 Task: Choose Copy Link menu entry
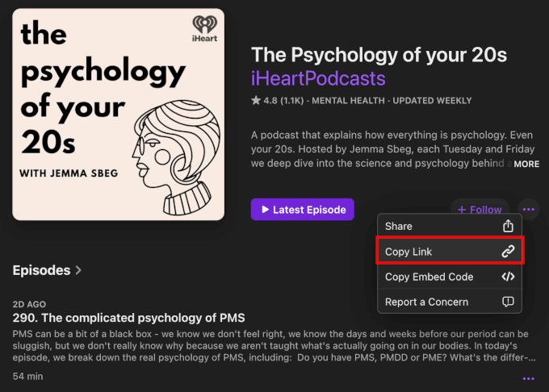coord(409,252)
